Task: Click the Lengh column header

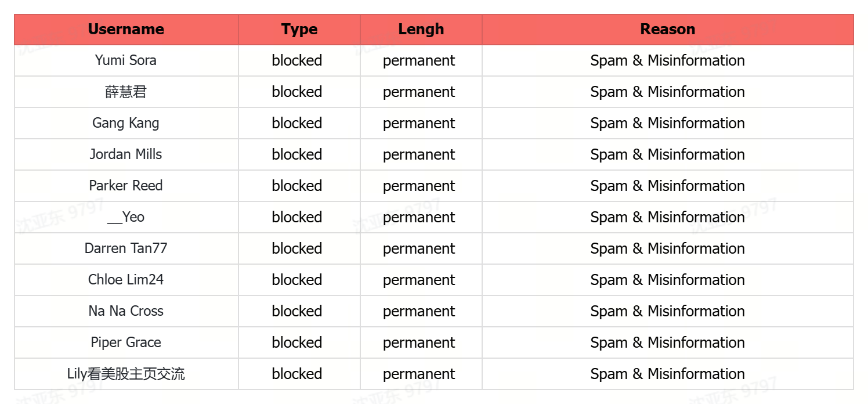Action: (x=421, y=29)
